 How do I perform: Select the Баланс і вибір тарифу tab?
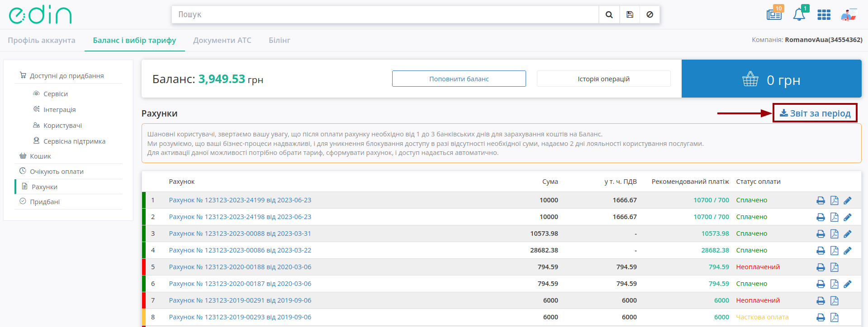134,40
